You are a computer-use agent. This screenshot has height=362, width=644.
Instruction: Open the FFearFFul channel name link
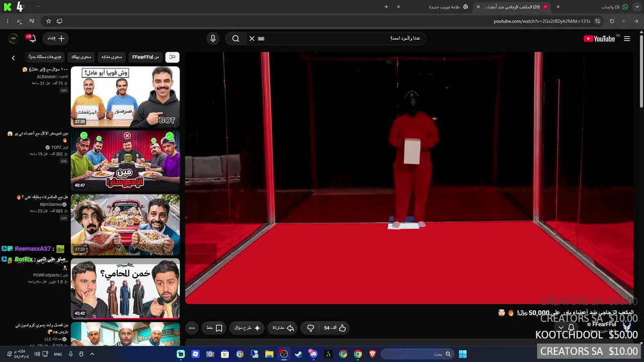coord(604,324)
